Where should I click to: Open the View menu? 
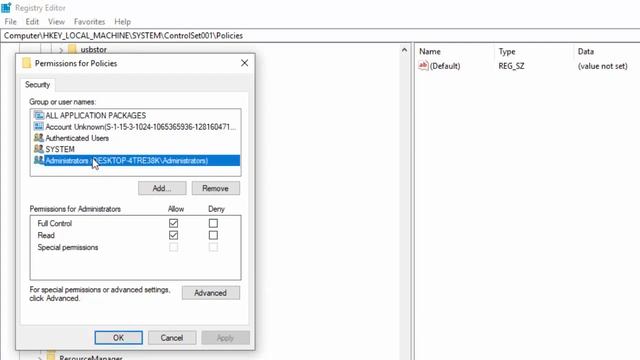(x=56, y=22)
